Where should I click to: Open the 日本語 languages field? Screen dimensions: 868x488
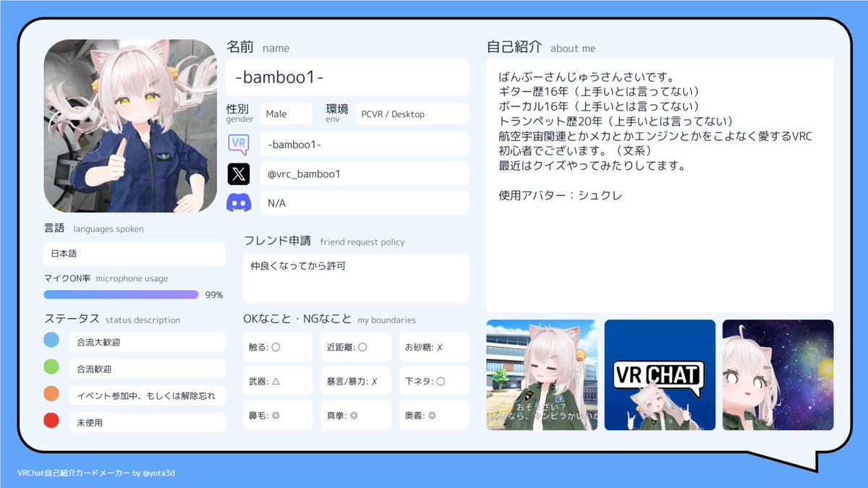pos(134,254)
